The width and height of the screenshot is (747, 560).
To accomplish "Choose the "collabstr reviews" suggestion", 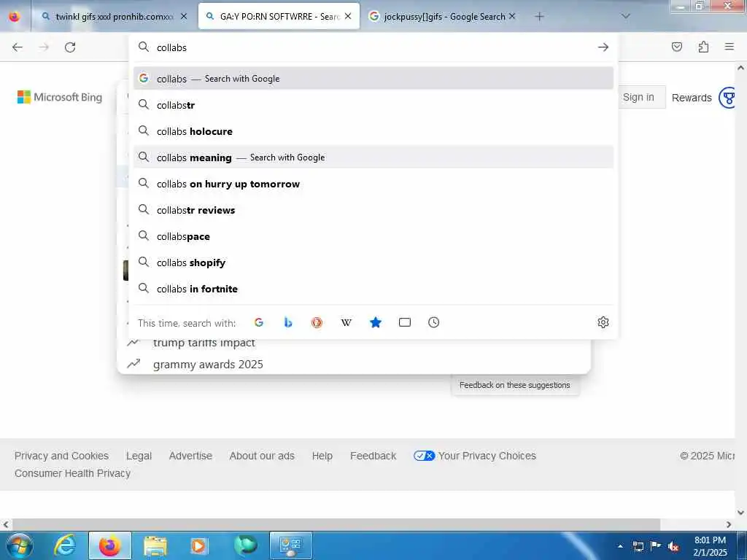I will (373, 210).
